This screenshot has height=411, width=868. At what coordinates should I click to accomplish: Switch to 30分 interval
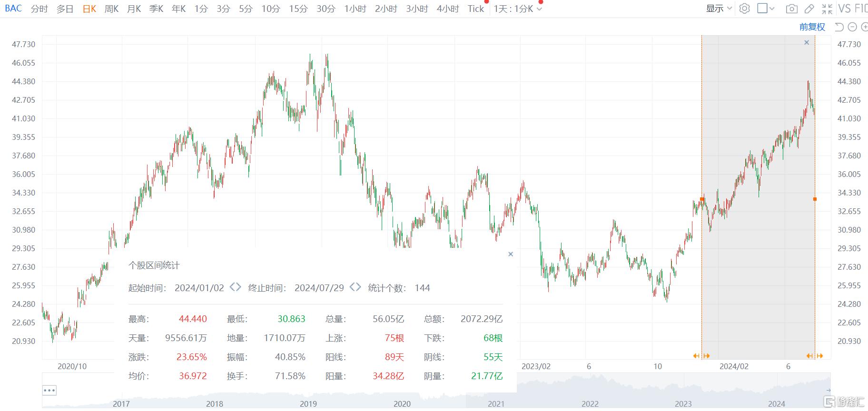point(326,9)
